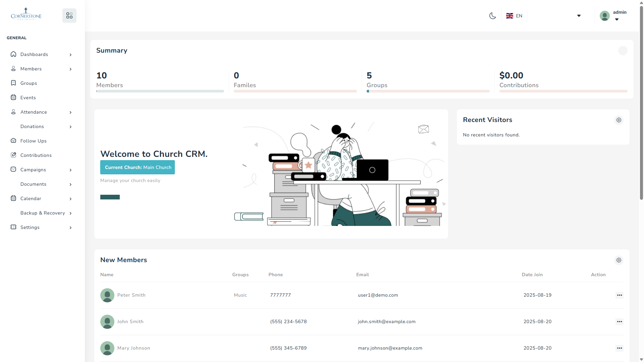This screenshot has width=644, height=362.
Task: Click the Cornerstone church logo
Action: point(26,15)
